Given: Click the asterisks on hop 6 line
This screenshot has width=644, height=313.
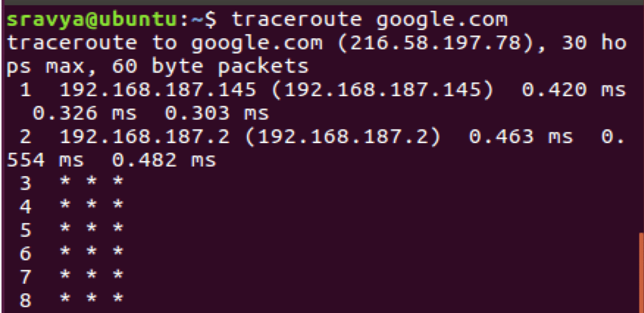Looking at the screenshot, I should [x=91, y=253].
